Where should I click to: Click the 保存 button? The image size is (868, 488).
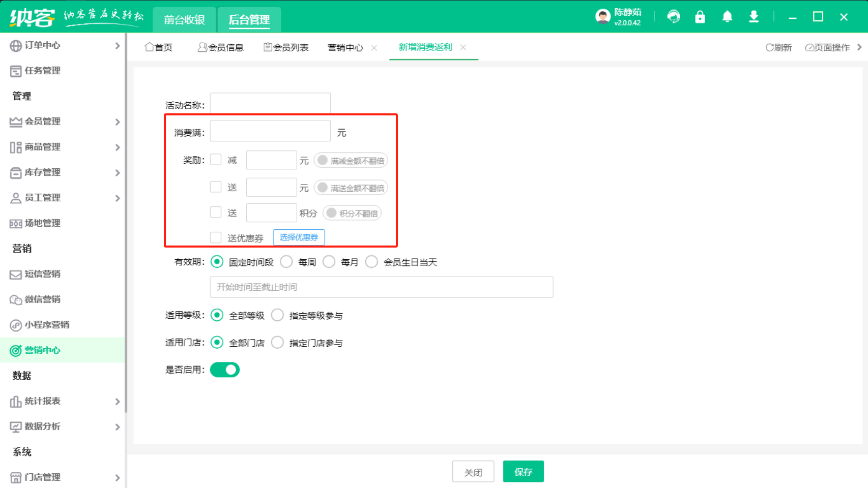(x=523, y=472)
